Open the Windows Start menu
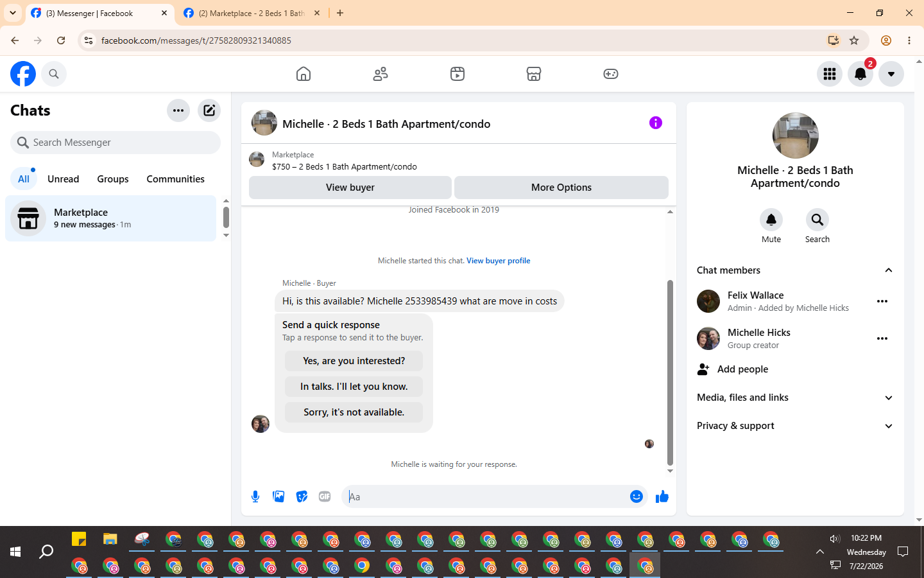The height and width of the screenshot is (578, 924). click(x=15, y=552)
